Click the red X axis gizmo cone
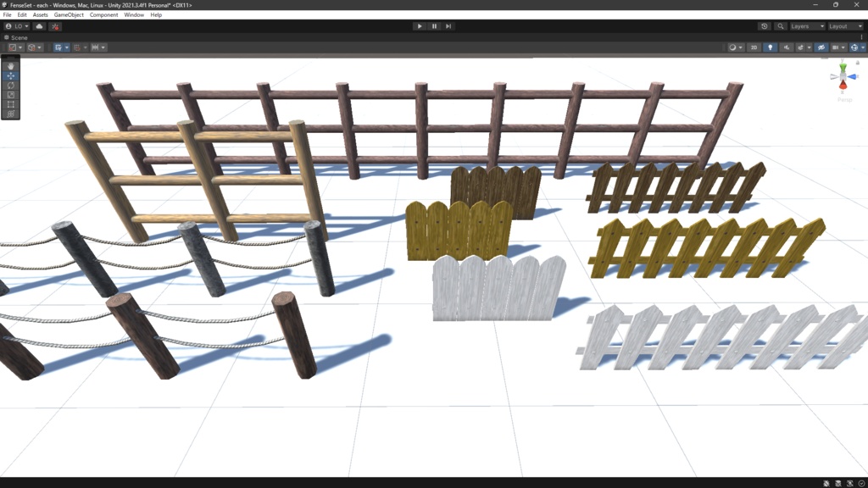The width and height of the screenshot is (868, 488). (x=843, y=85)
